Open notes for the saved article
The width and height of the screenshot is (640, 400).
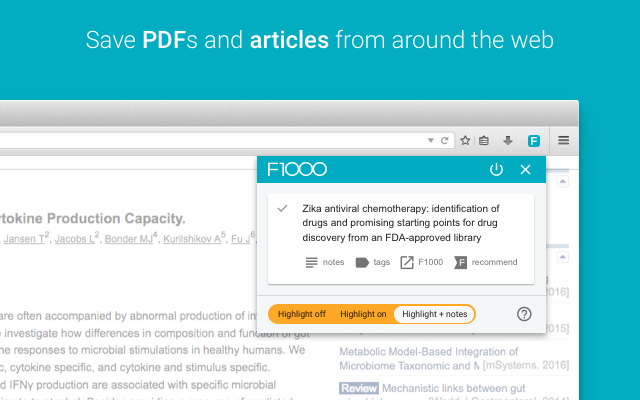click(x=324, y=262)
